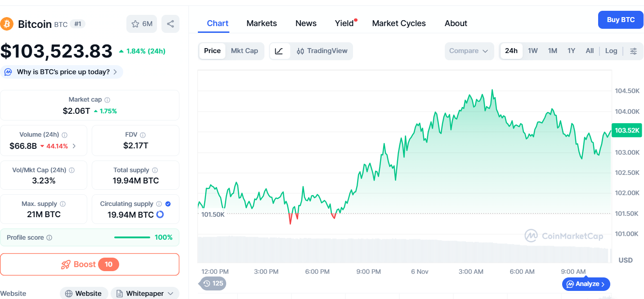Click the rocket icon on Boost button
This screenshot has height=299, width=644.
(66, 264)
